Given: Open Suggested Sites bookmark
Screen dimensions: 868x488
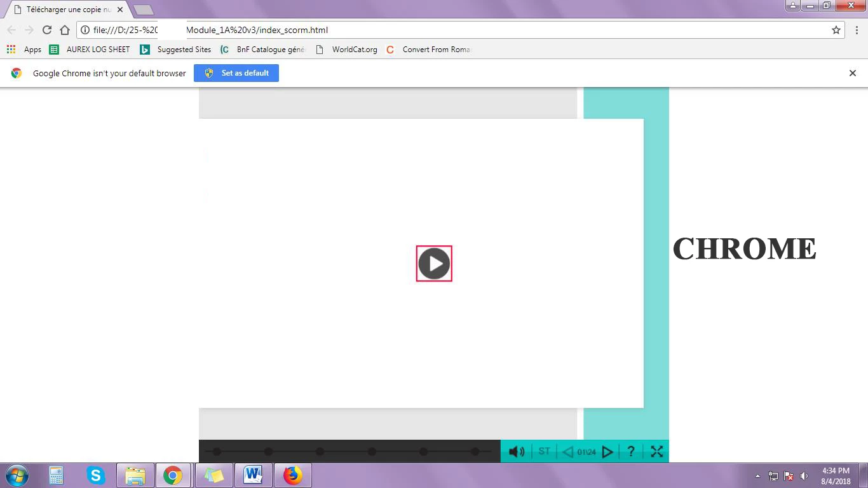Looking at the screenshot, I should click(x=176, y=49).
